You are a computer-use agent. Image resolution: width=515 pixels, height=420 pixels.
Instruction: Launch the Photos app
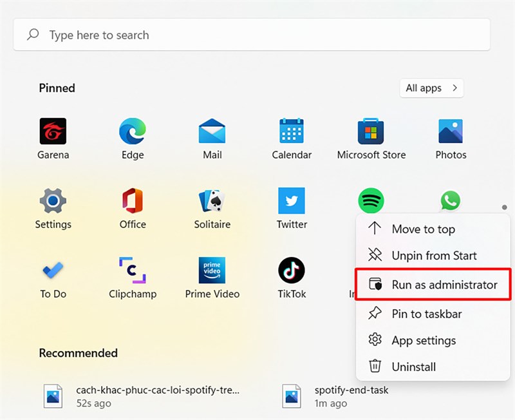[451, 132]
